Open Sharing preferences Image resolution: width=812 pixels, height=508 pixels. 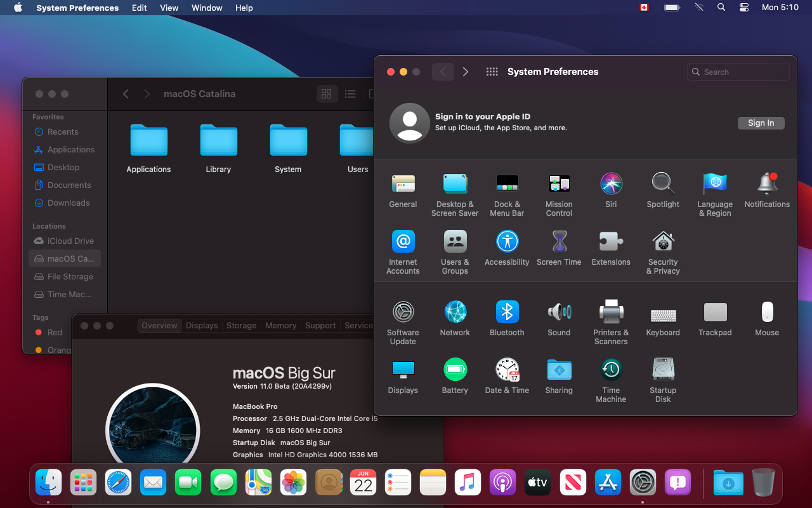[559, 377]
